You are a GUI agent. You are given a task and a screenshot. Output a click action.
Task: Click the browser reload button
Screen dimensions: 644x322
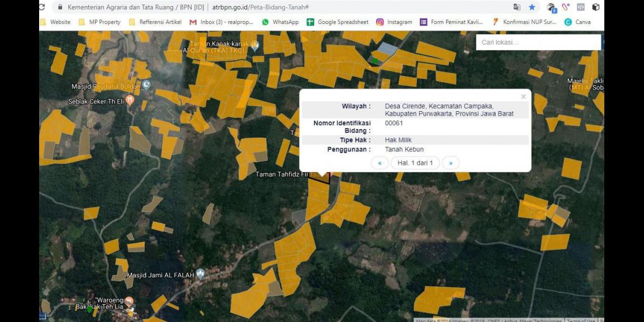point(42,7)
